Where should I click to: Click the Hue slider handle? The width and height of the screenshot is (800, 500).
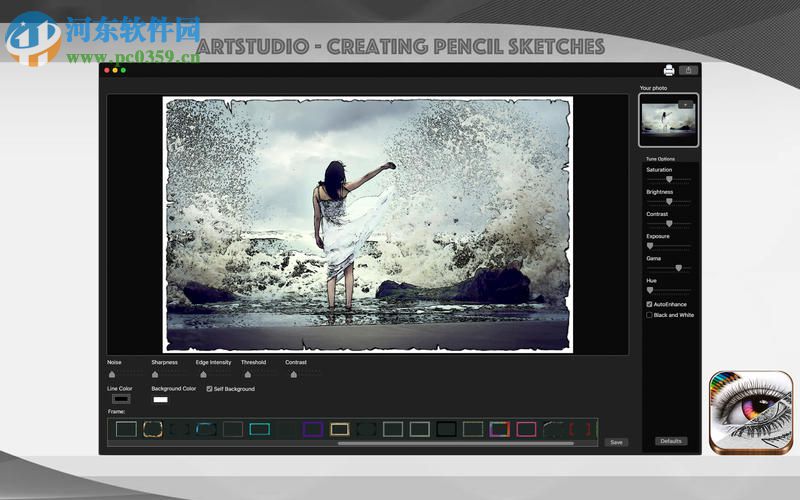coord(650,290)
